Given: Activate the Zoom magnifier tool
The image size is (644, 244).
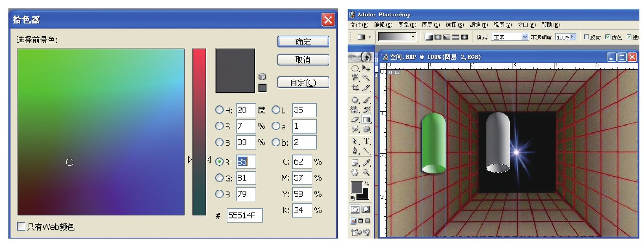Looking at the screenshot, I should [367, 172].
